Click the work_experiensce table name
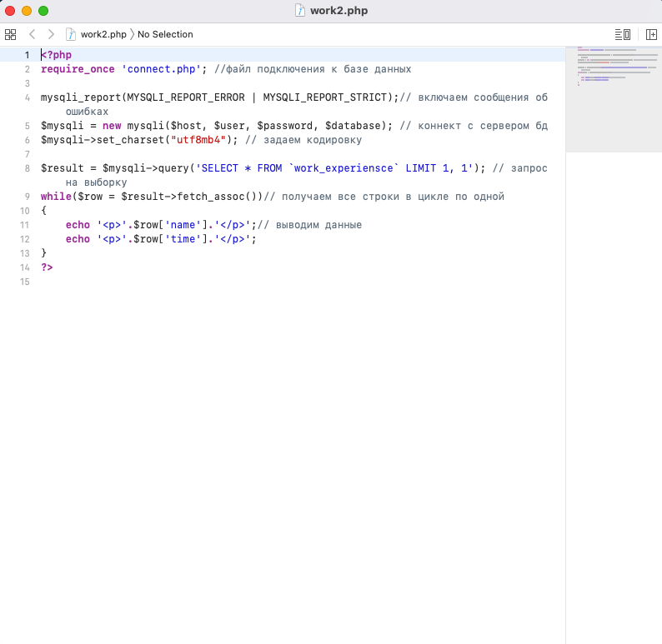Image resolution: width=662 pixels, height=644 pixels. tap(344, 168)
